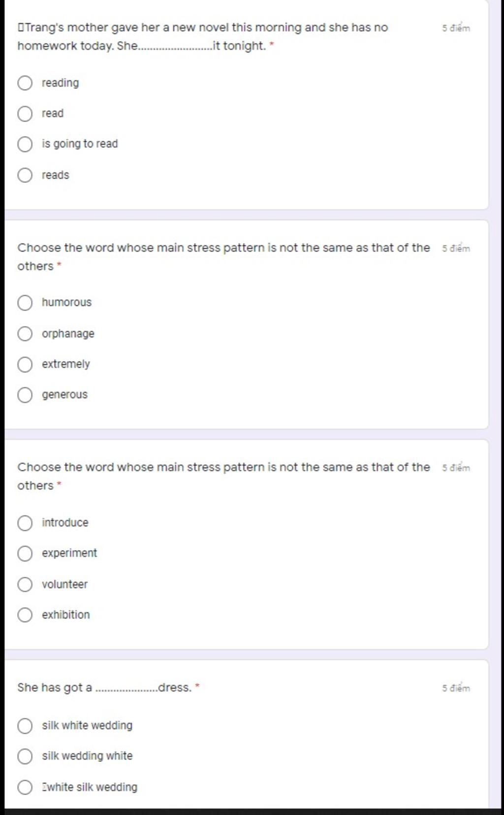Image resolution: width=504 pixels, height=815 pixels.
Task: Click the "5 điểm" label of the novel question
Action: coord(456,28)
